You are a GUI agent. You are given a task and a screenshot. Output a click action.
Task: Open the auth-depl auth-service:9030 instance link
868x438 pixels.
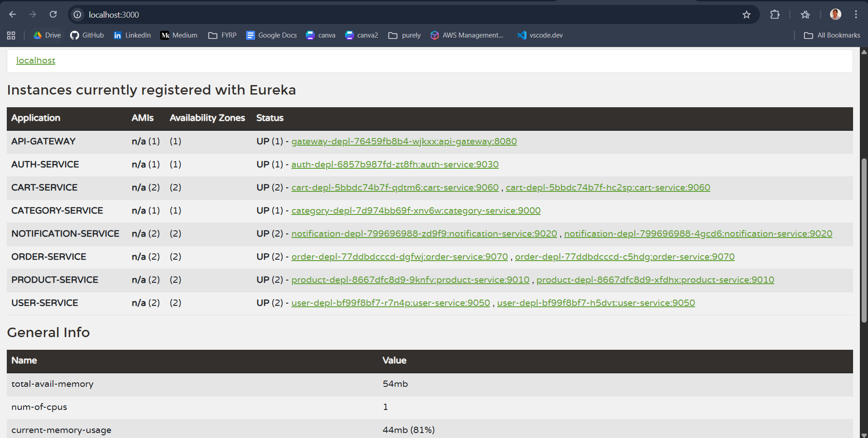click(395, 165)
